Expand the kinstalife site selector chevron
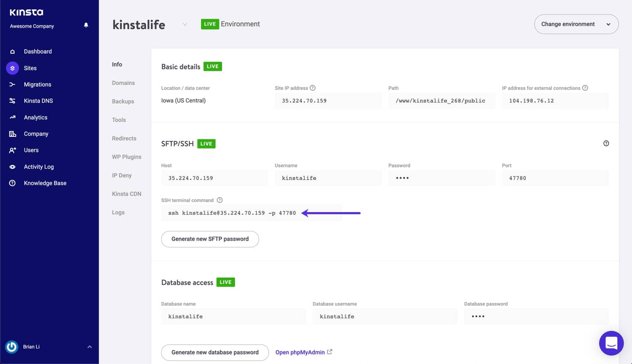 coord(185,24)
